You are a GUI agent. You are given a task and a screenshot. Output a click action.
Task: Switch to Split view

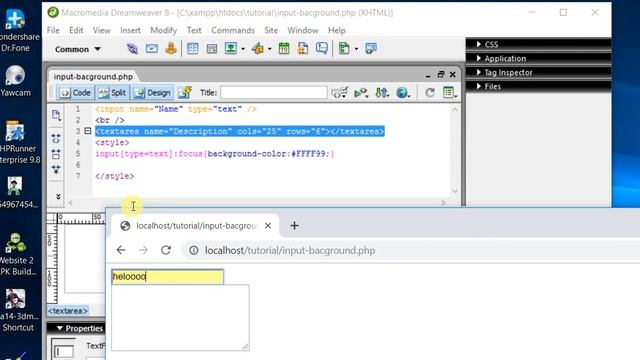coord(113,93)
